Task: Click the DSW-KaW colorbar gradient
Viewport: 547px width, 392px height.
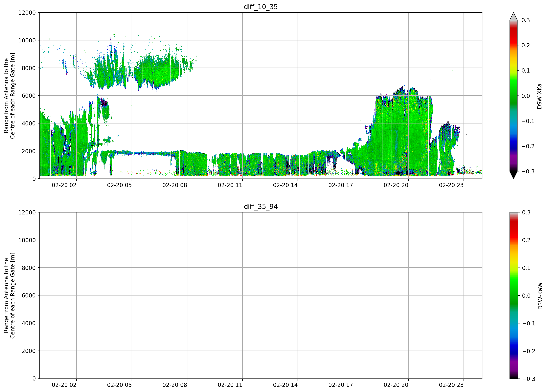Action: pyautogui.click(x=513, y=295)
